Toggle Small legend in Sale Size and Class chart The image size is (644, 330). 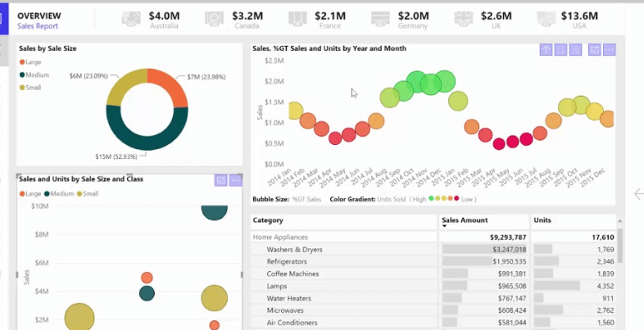point(87,193)
